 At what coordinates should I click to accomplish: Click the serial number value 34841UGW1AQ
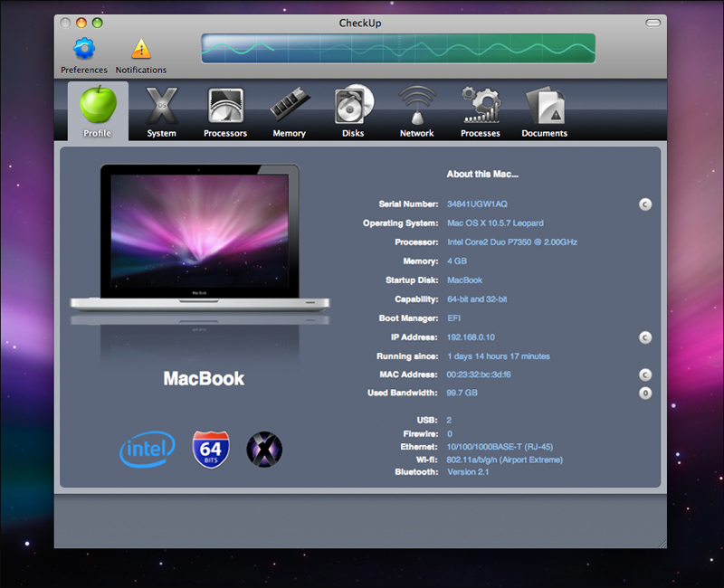pyautogui.click(x=477, y=204)
